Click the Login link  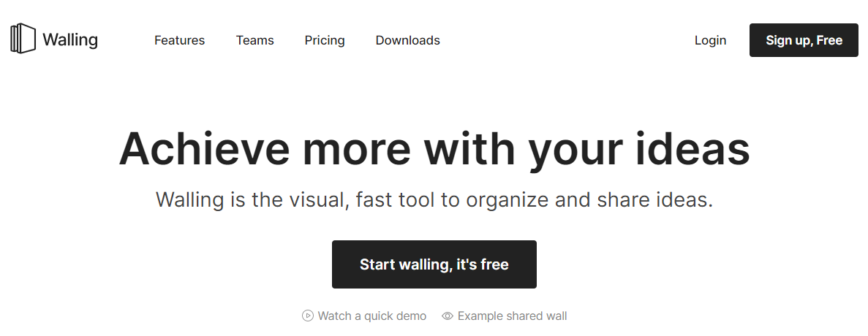[x=710, y=40]
